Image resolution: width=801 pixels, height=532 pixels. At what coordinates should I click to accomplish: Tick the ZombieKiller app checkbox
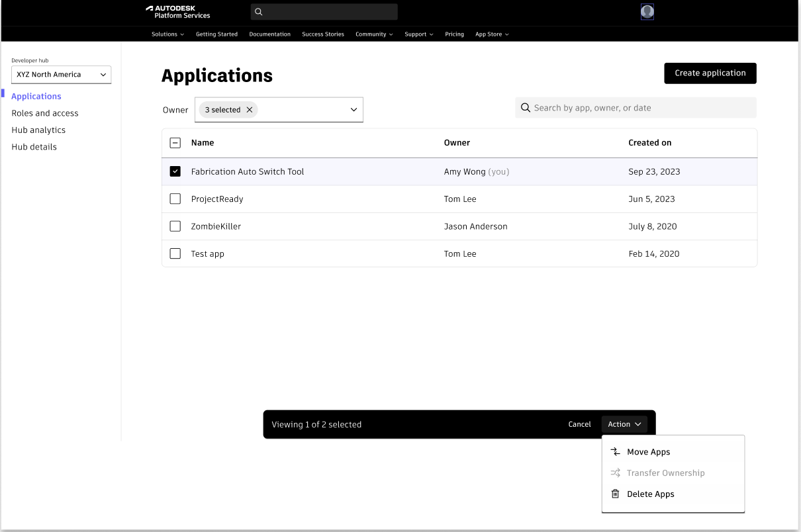coord(175,226)
